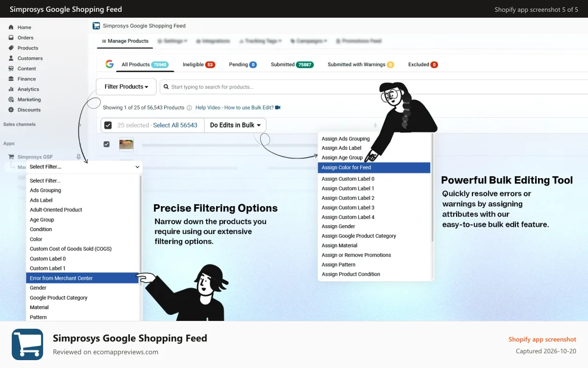
Task: Choose Assign Color for Feed
Action: point(374,167)
